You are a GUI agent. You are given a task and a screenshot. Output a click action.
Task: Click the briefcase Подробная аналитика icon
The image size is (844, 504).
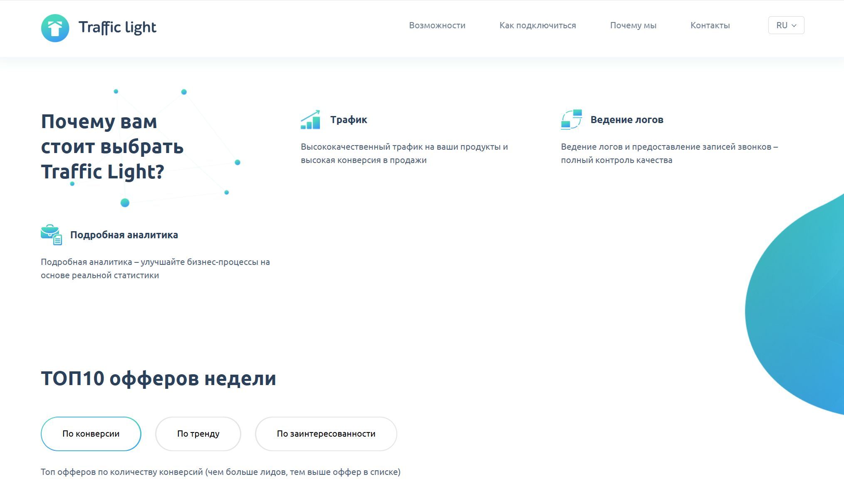tap(51, 235)
